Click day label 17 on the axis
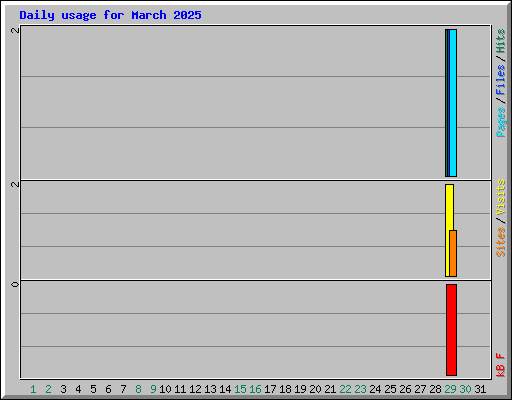This screenshot has width=512, height=400. 270,389
